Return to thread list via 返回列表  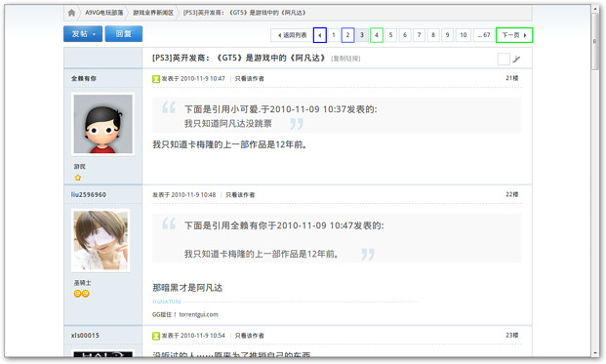point(292,35)
